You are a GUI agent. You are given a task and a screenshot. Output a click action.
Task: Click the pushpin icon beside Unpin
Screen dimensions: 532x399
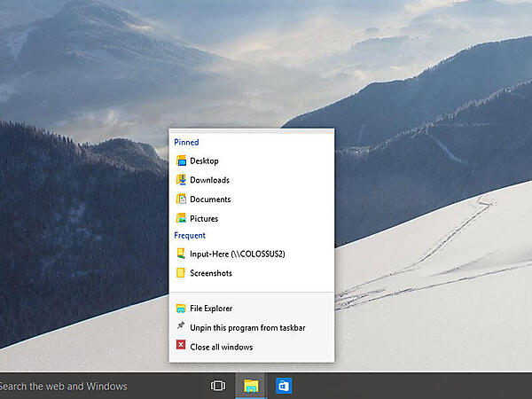click(181, 327)
